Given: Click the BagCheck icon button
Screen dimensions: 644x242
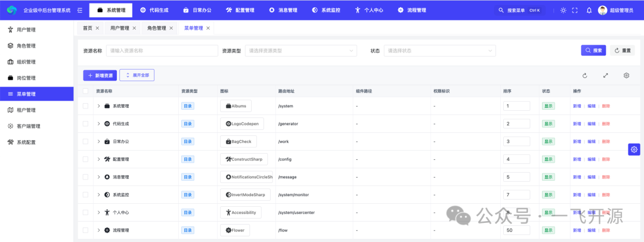Looking at the screenshot, I should tap(239, 141).
